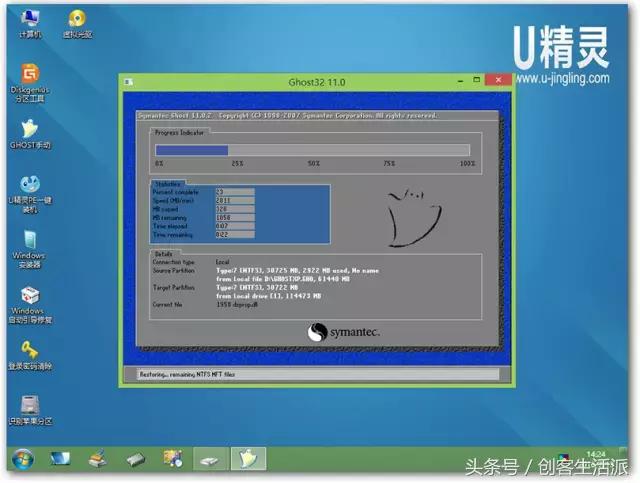Open the Windows installer desktop icon
This screenshot has height=483, width=640.
click(29, 249)
